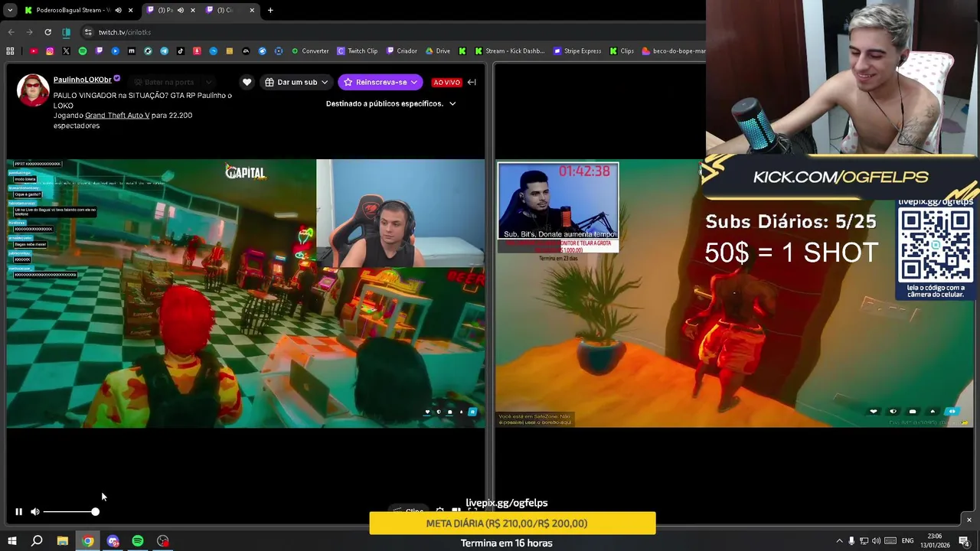The image size is (980, 551).
Task: Show hidden system tray icons
Action: coord(839,541)
